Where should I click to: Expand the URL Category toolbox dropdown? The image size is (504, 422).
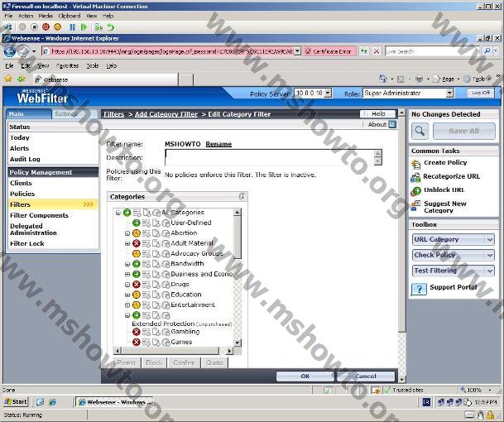(x=489, y=239)
